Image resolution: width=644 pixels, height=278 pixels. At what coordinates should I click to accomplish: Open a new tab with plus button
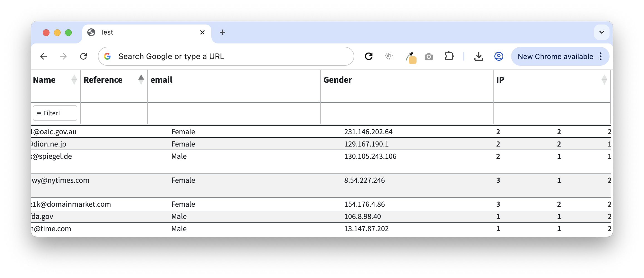pos(222,33)
